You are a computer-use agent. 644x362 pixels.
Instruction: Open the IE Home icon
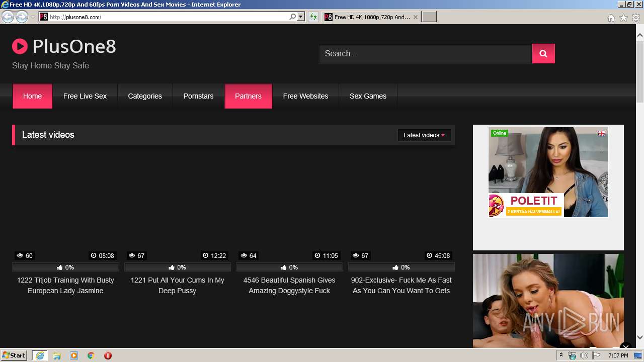tap(611, 18)
